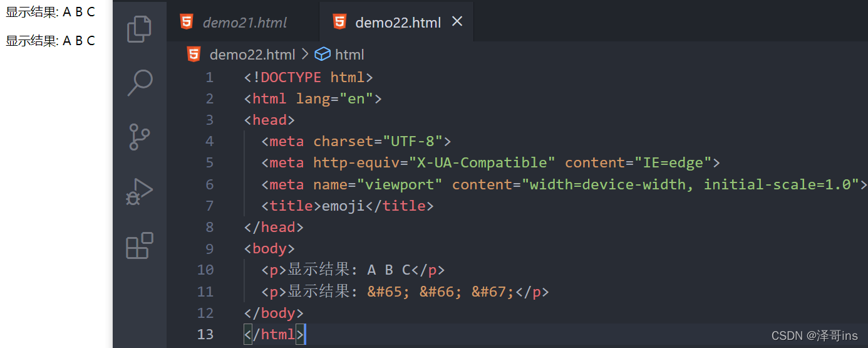Click line number 1 in the gutter
This screenshot has width=868, height=348.
209,78
